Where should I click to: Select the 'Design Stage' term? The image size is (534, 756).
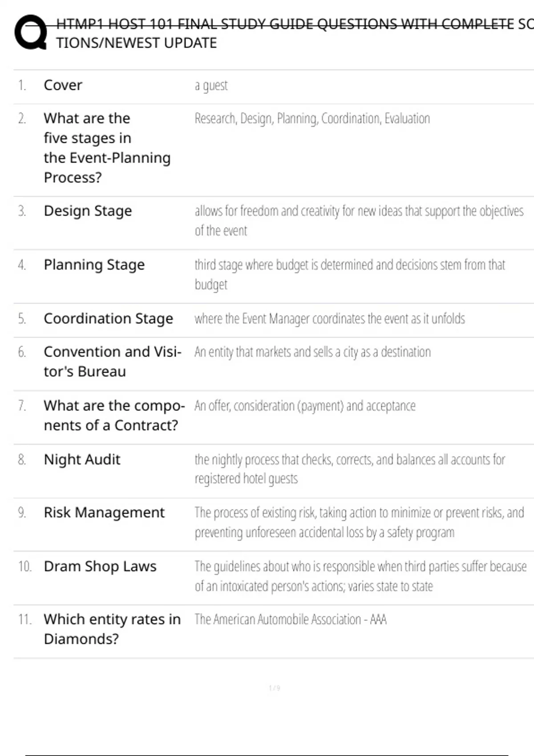click(88, 211)
